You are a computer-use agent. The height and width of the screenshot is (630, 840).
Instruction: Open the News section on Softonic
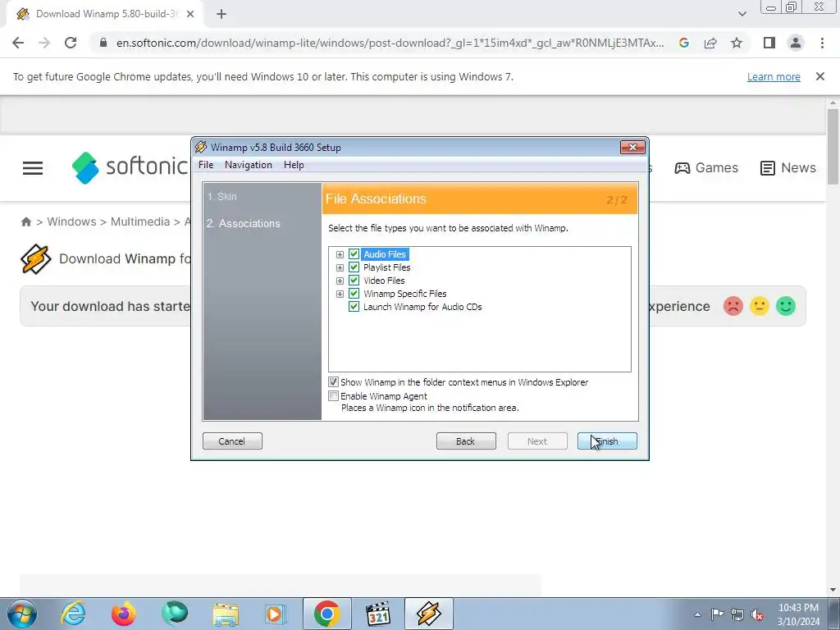[788, 167]
